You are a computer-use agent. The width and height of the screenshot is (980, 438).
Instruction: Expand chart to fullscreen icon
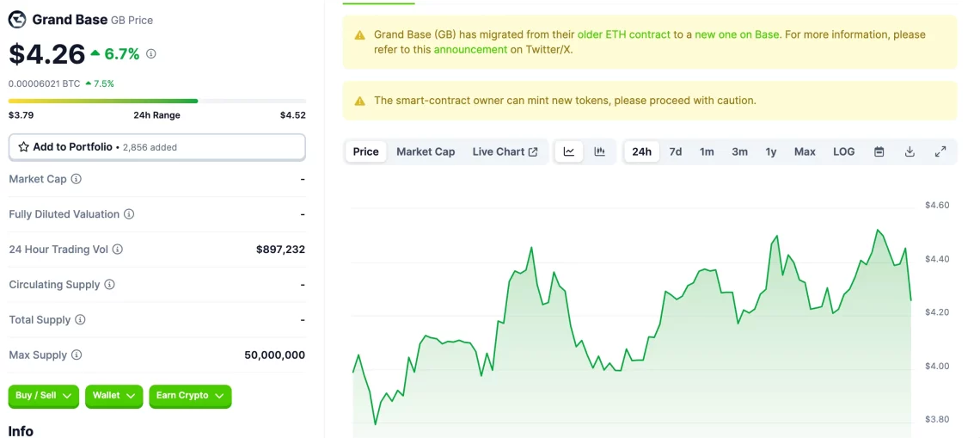point(940,151)
